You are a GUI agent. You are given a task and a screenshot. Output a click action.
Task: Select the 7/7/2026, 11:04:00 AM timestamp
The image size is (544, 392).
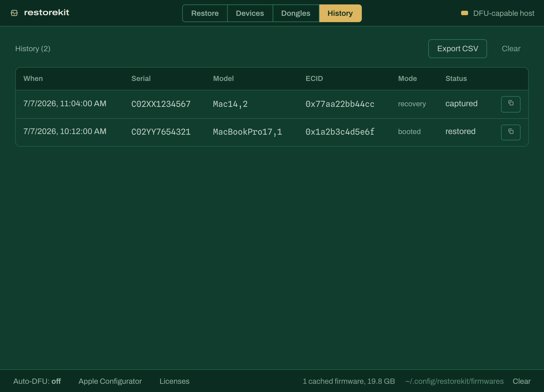[65, 104]
